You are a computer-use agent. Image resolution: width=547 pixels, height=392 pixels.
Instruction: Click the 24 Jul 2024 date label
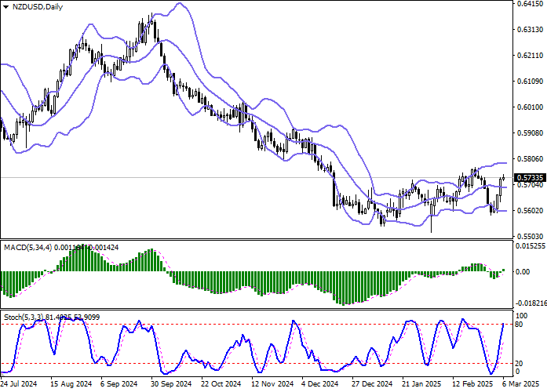(x=17, y=385)
